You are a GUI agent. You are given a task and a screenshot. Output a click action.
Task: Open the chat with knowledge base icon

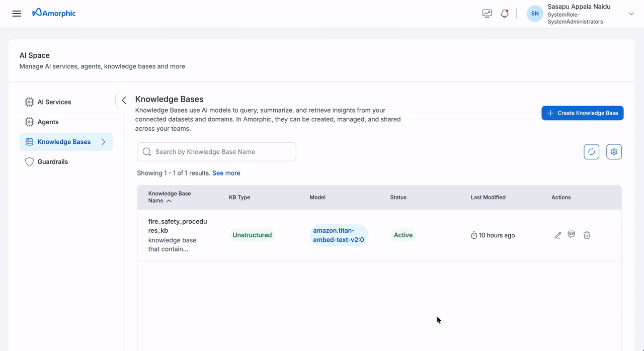571,235
